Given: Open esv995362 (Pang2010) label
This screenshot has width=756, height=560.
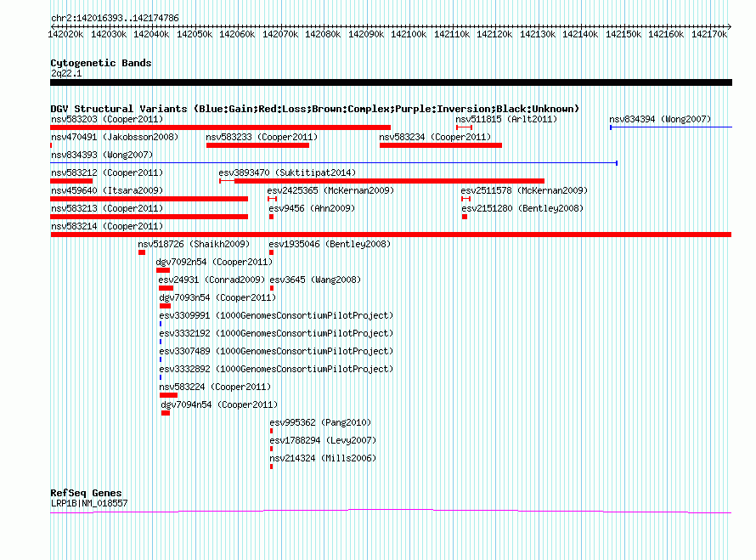Looking at the screenshot, I should [x=320, y=422].
